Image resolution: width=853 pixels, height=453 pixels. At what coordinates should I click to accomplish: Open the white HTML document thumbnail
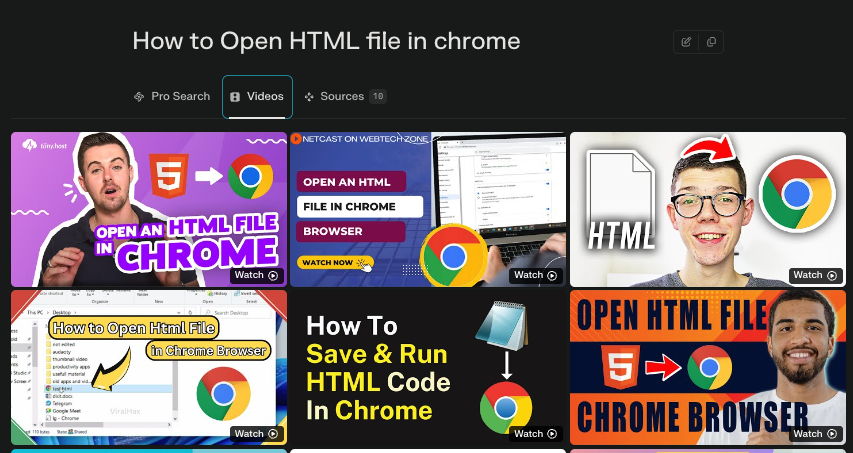point(708,209)
